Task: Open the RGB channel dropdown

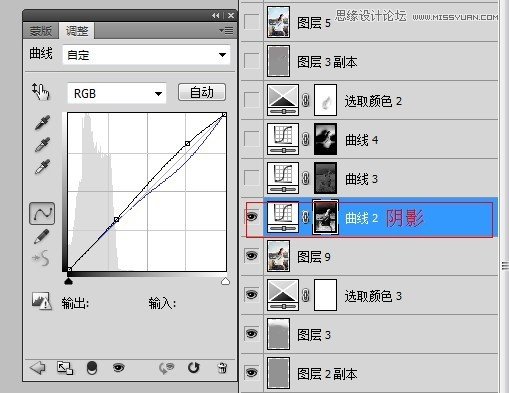Action: click(117, 93)
